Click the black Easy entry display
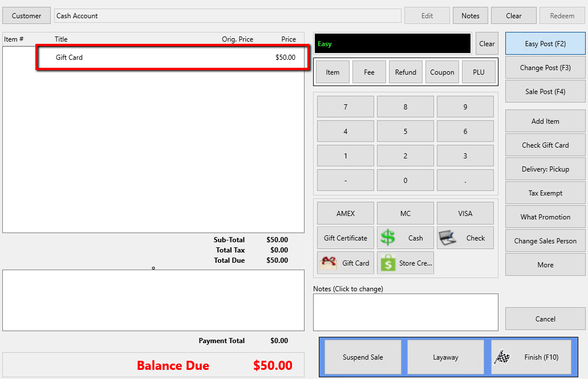 [392, 43]
